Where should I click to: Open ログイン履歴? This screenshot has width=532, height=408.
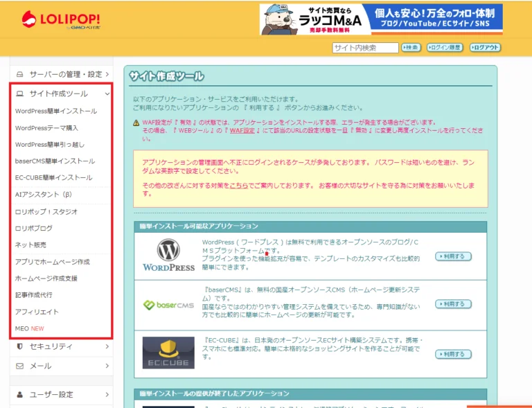[445, 48]
